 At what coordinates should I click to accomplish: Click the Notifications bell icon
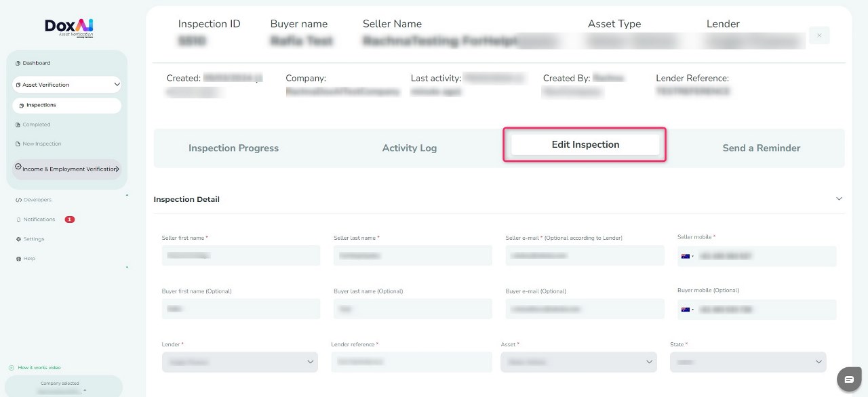point(18,220)
